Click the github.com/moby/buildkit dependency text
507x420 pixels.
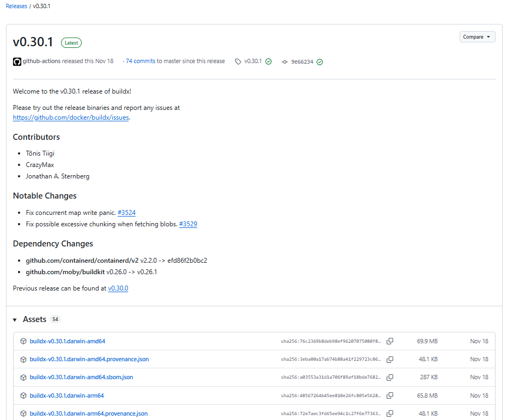(65, 271)
